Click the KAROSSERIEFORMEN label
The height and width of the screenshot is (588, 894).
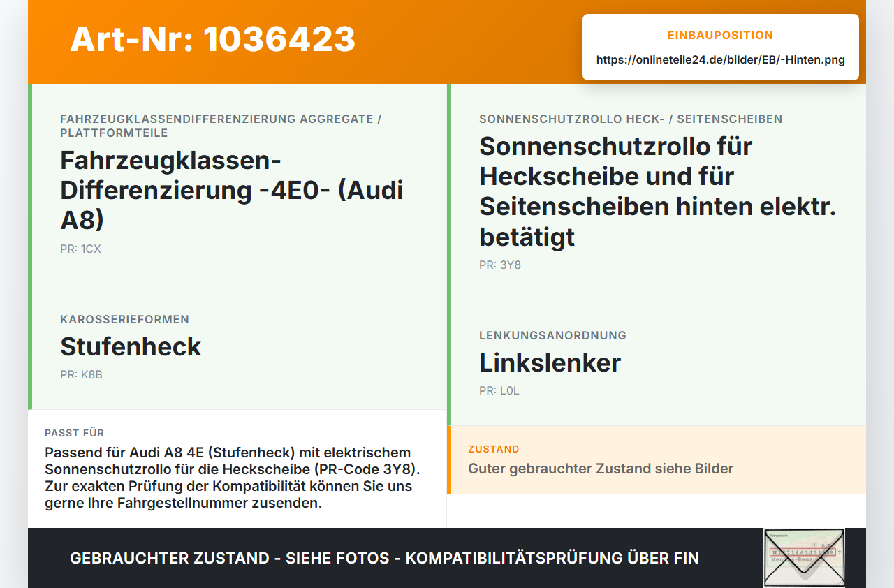pyautogui.click(x=124, y=319)
